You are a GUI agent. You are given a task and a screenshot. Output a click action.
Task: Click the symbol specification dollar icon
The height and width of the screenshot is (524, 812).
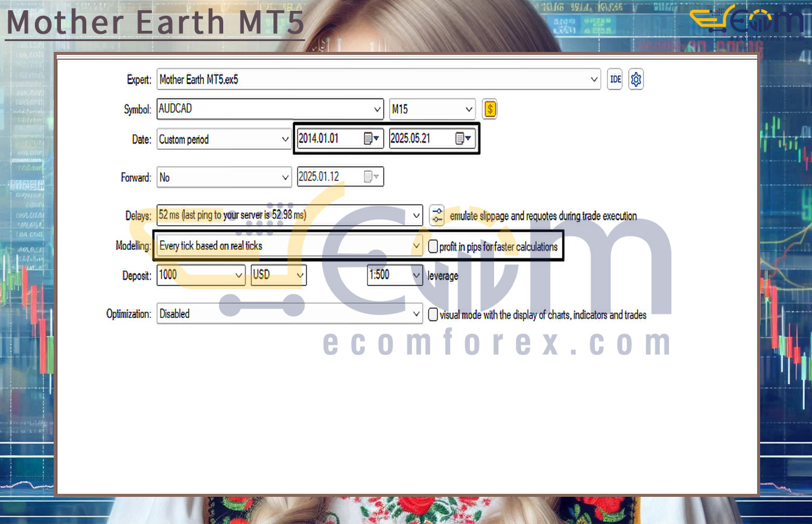coord(490,109)
